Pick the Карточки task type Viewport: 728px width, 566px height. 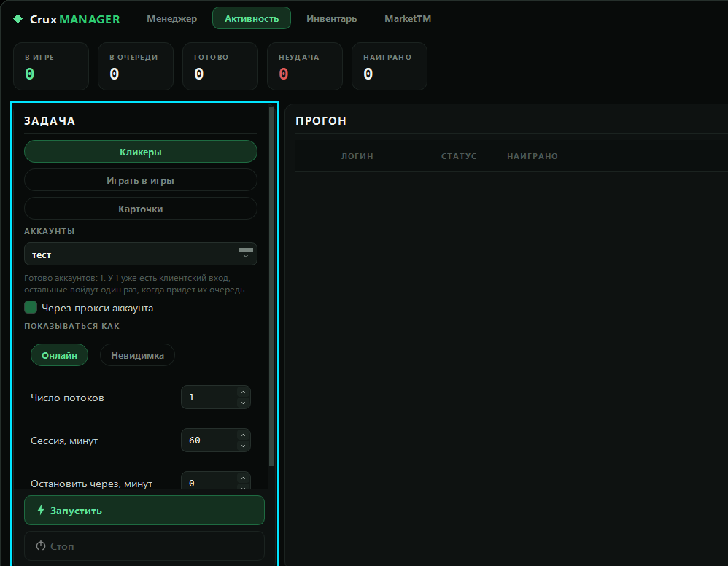(141, 209)
